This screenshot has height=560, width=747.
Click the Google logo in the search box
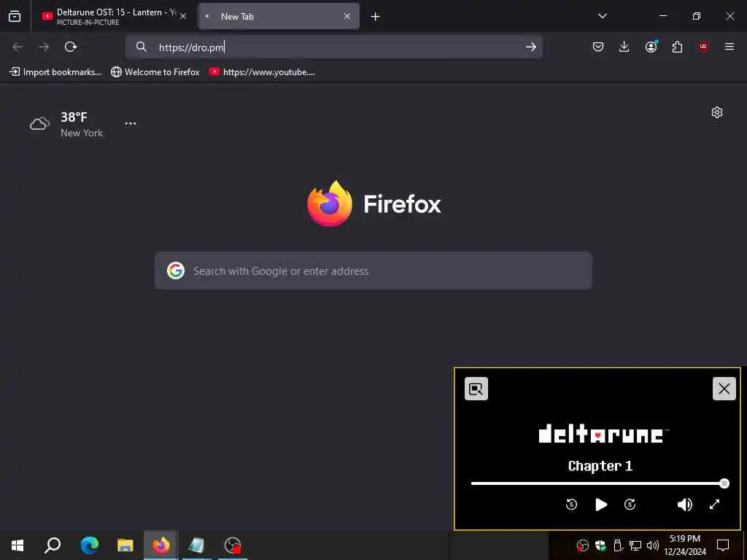pos(176,271)
